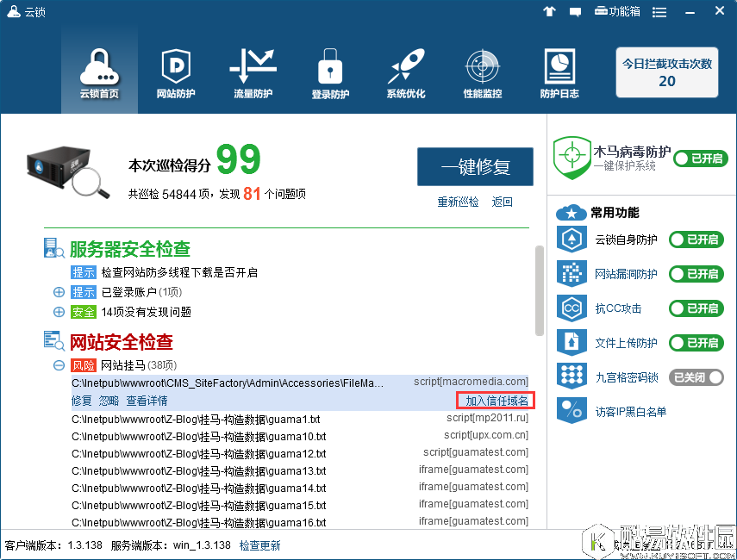
Task: Enable the 九宫格密码锁 feature
Action: click(696, 376)
